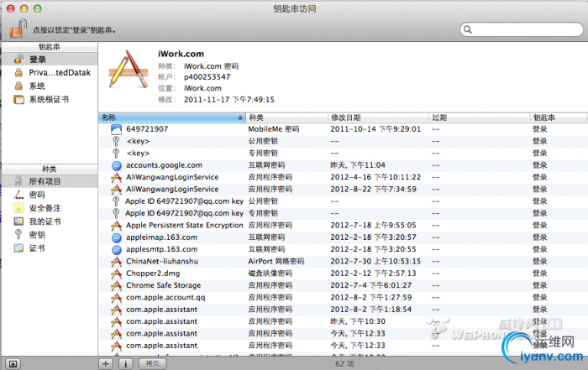Screen dimensions: 588x370
Task: Click the 昨天, 下午11:04 date cell
Action: click(358, 165)
